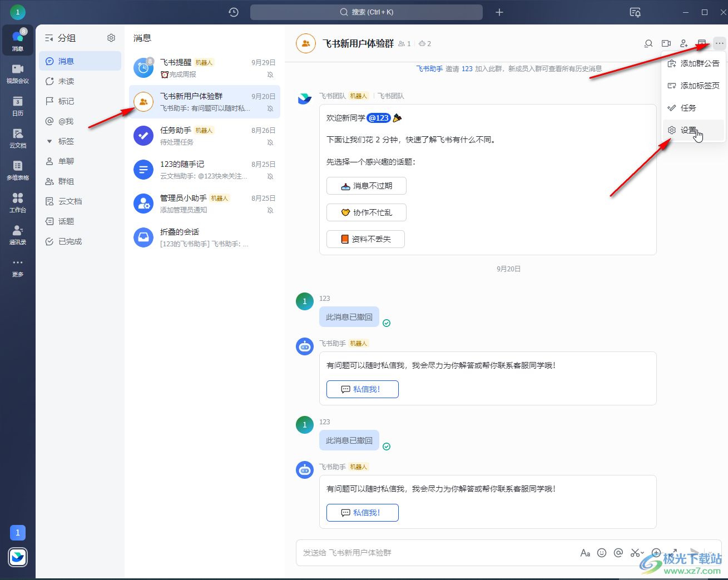Select the 未读 filter
Screen dimensions: 728x580
point(80,81)
